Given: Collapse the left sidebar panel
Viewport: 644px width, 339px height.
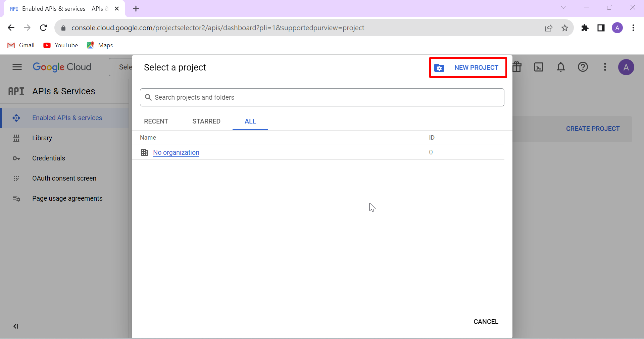Looking at the screenshot, I should tap(16, 326).
